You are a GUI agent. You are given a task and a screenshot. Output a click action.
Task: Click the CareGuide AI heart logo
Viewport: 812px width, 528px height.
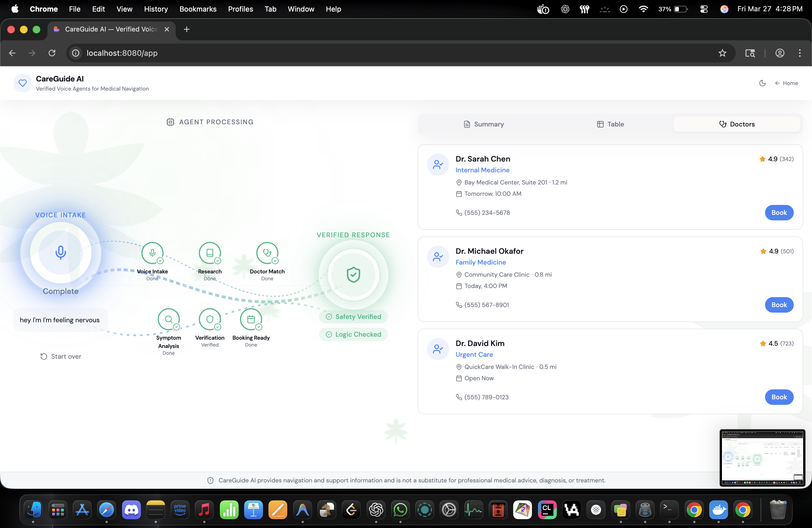[x=23, y=83]
